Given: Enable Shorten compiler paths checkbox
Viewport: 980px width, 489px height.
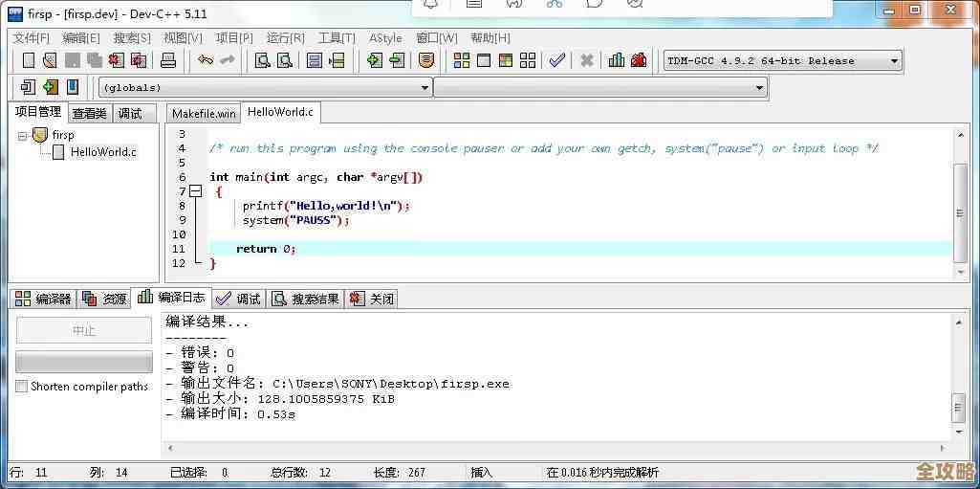Looking at the screenshot, I should click(x=22, y=387).
